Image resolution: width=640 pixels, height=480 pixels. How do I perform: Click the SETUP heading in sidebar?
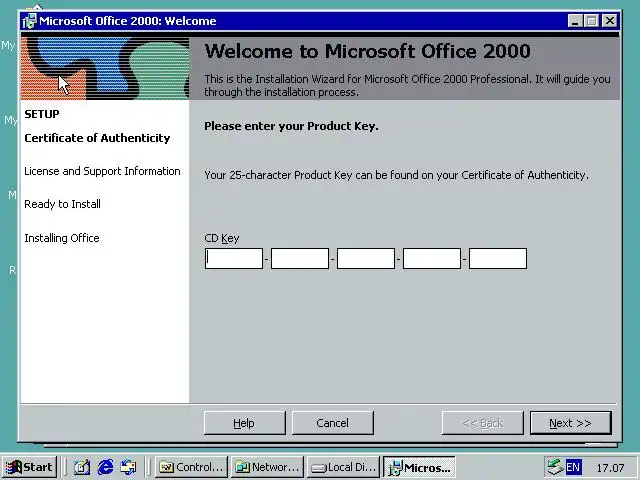point(42,114)
